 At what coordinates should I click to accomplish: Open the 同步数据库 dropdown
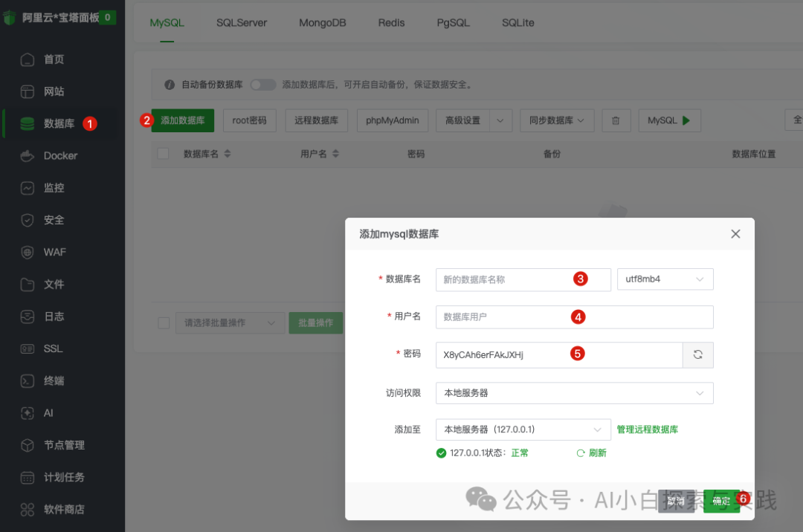[x=557, y=120]
